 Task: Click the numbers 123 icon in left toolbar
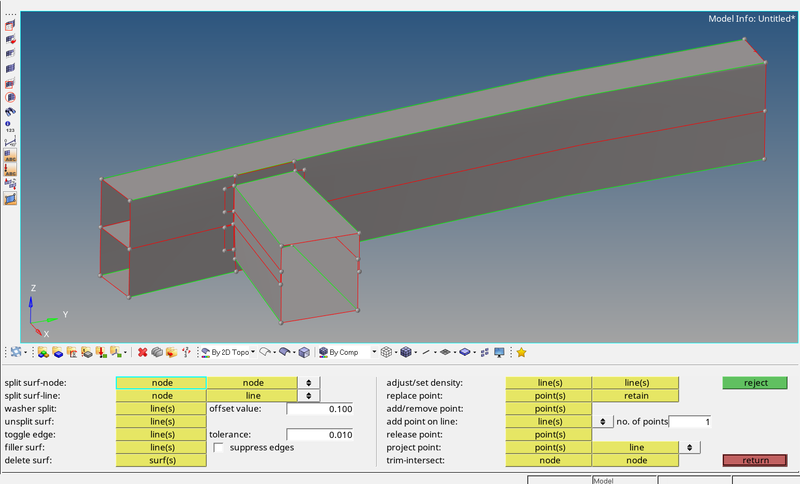coord(10,127)
